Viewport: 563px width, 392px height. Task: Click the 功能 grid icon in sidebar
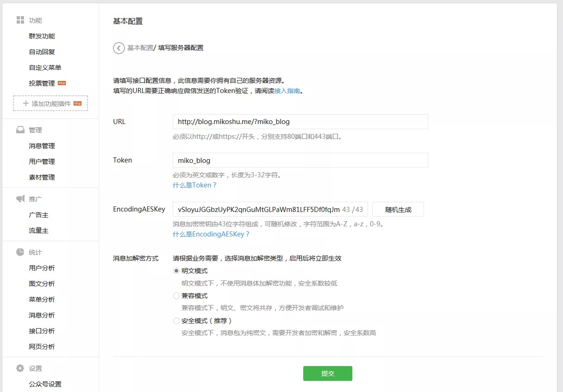point(20,20)
